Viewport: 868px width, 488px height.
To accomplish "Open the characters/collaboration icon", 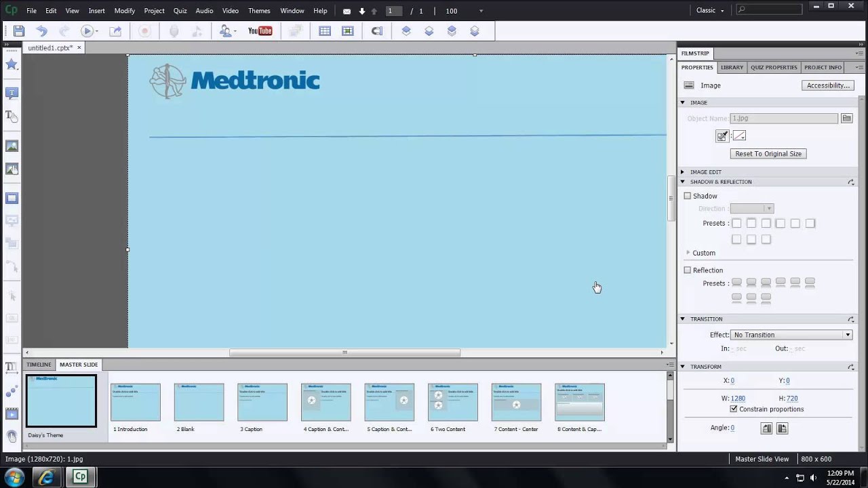I will [x=225, y=31].
